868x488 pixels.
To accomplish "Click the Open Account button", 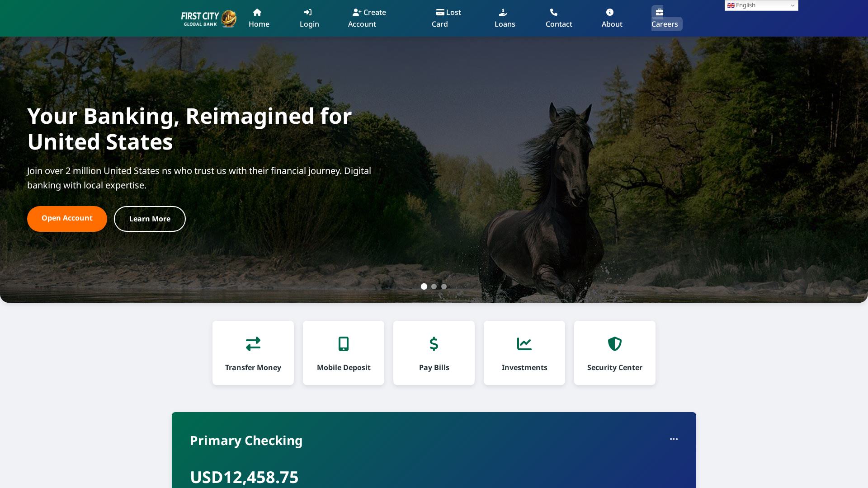I will (66, 219).
